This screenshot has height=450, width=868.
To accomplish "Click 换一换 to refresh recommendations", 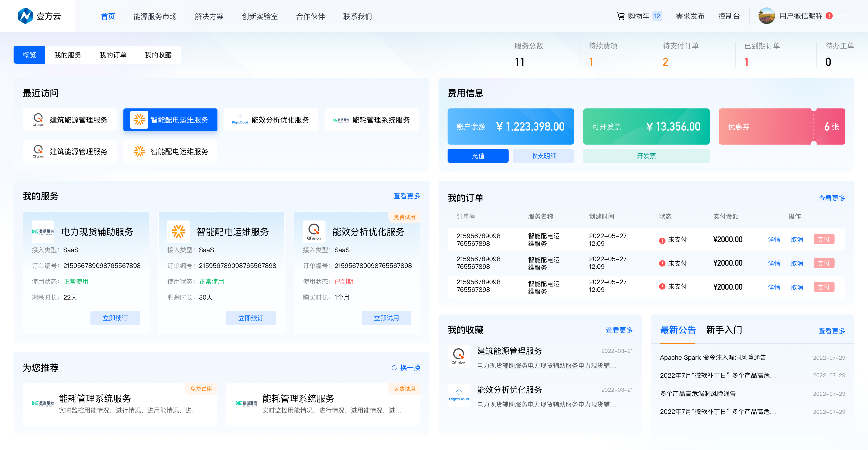I will tap(410, 368).
